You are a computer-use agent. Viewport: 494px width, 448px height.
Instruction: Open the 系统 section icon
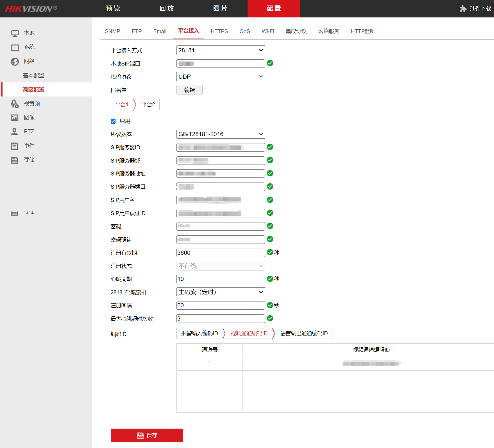point(15,48)
